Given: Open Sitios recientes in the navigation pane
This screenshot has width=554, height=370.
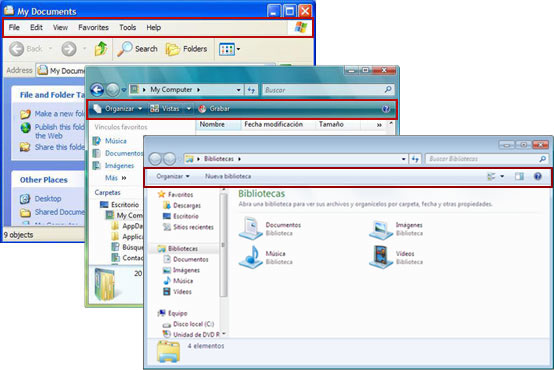Looking at the screenshot, I should point(188,227).
